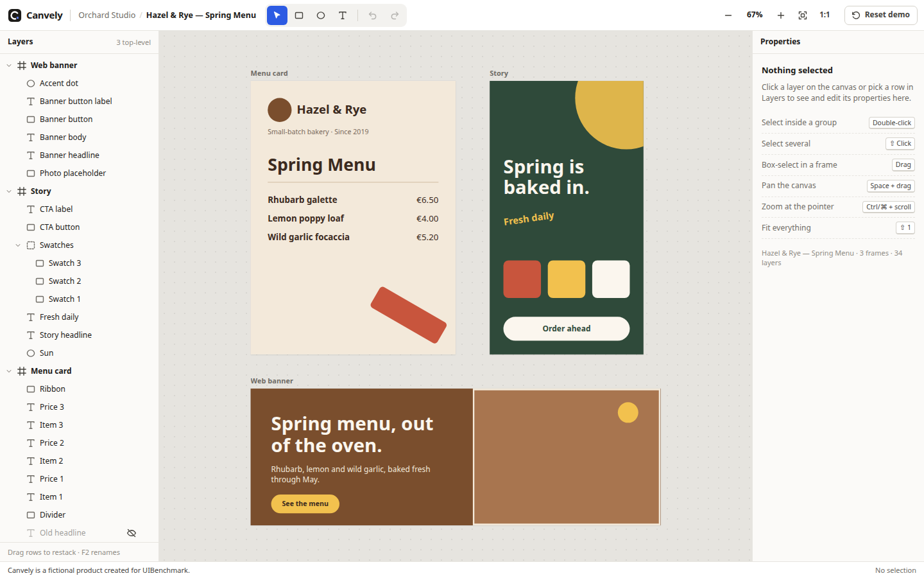Click the Hazel & Ryе brown logo circle
Image resolution: width=924 pixels, height=578 pixels.
pyautogui.click(x=280, y=110)
